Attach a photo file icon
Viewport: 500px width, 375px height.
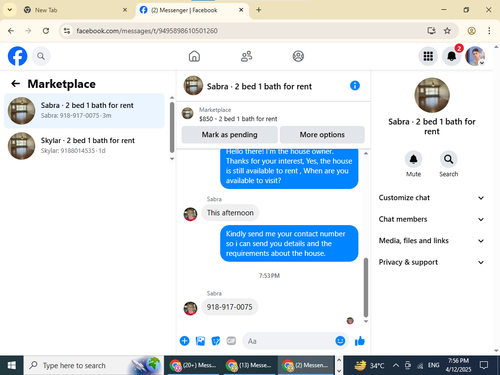[x=200, y=341]
